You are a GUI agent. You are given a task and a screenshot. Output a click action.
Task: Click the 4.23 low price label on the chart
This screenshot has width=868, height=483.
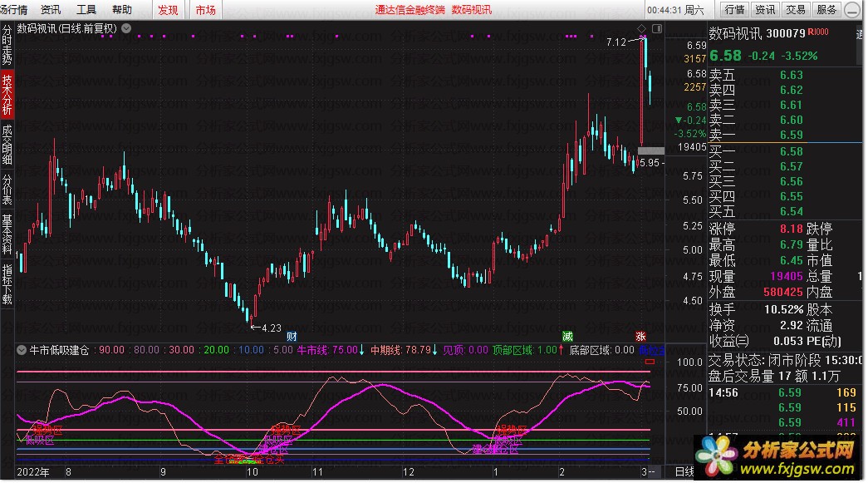(x=272, y=328)
